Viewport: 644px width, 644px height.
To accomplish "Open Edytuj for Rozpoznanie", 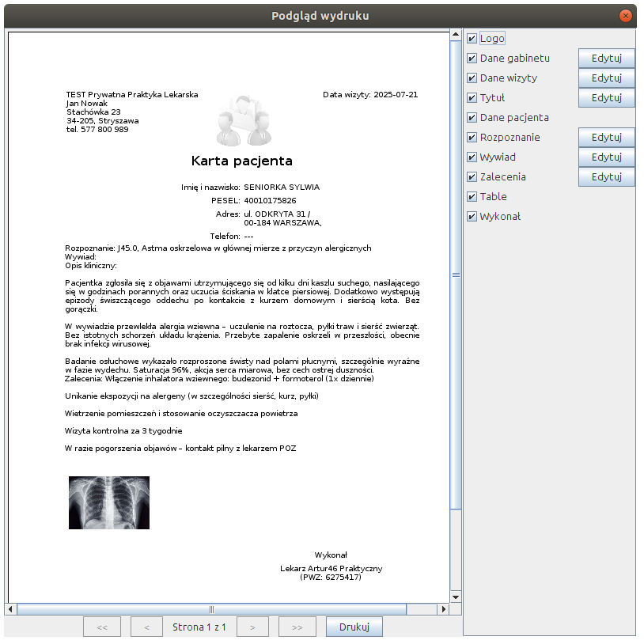I will (x=606, y=138).
